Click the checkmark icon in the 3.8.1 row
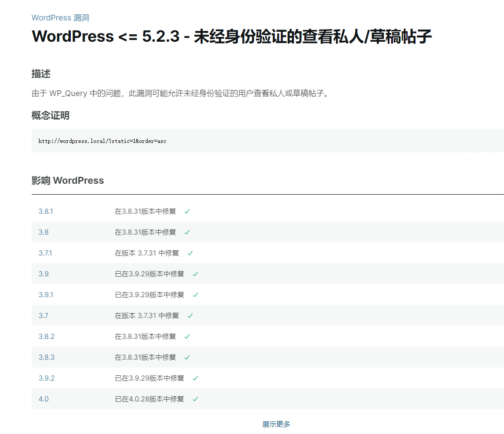The image size is (504, 434). coord(187,212)
